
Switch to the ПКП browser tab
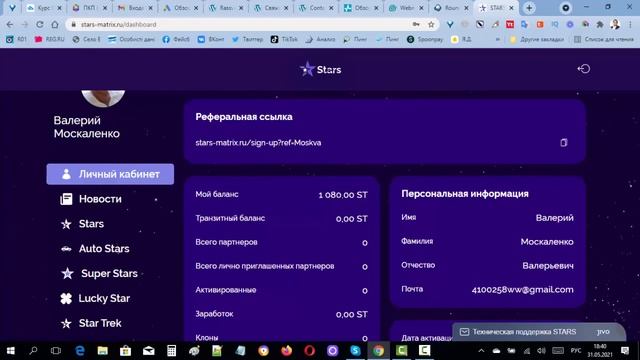[89, 8]
